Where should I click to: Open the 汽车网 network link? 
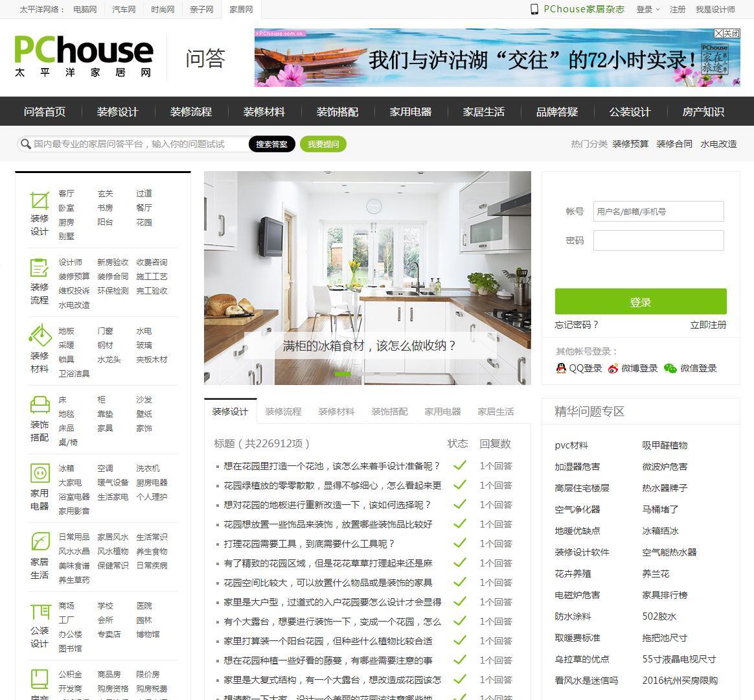click(x=124, y=9)
